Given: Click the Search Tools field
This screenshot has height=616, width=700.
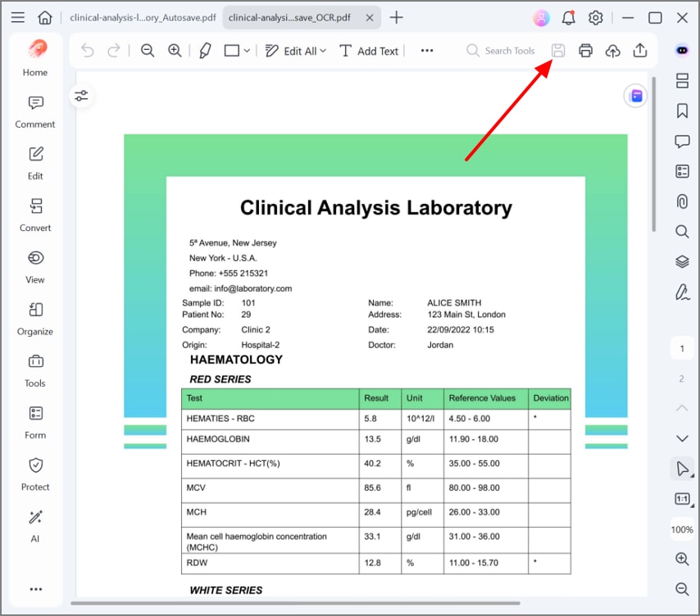Looking at the screenshot, I should [501, 51].
